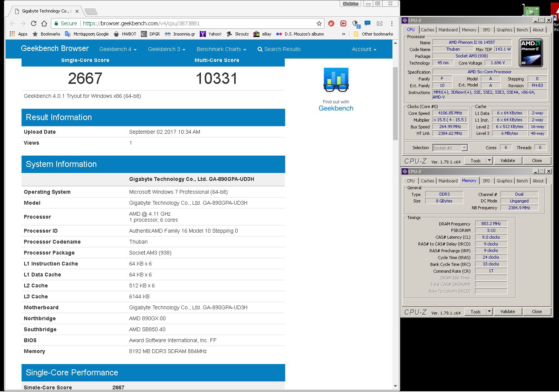The height and width of the screenshot is (392, 559).
Task: Click the Dimitrios profile button
Action: pos(351,4)
